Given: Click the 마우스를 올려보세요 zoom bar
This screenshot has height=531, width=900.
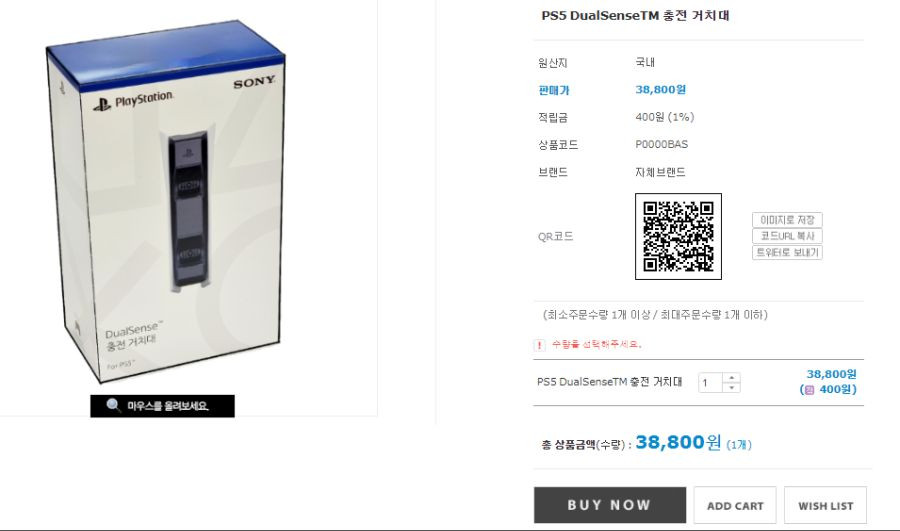Looking at the screenshot, I should coord(162,406).
